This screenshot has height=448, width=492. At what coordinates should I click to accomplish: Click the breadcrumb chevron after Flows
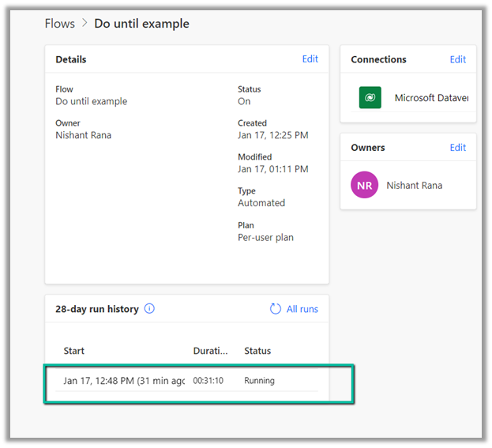pos(85,24)
